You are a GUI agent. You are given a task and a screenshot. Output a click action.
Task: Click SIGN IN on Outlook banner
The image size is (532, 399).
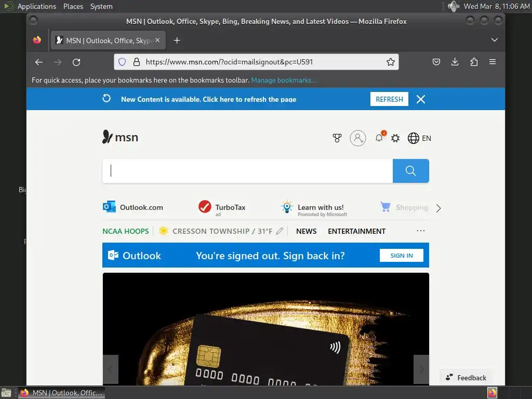click(402, 256)
